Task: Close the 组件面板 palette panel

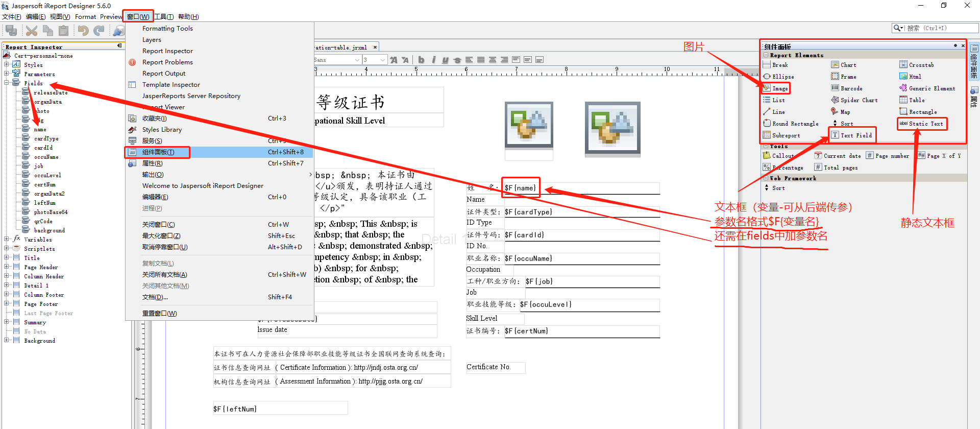Action: (x=963, y=46)
